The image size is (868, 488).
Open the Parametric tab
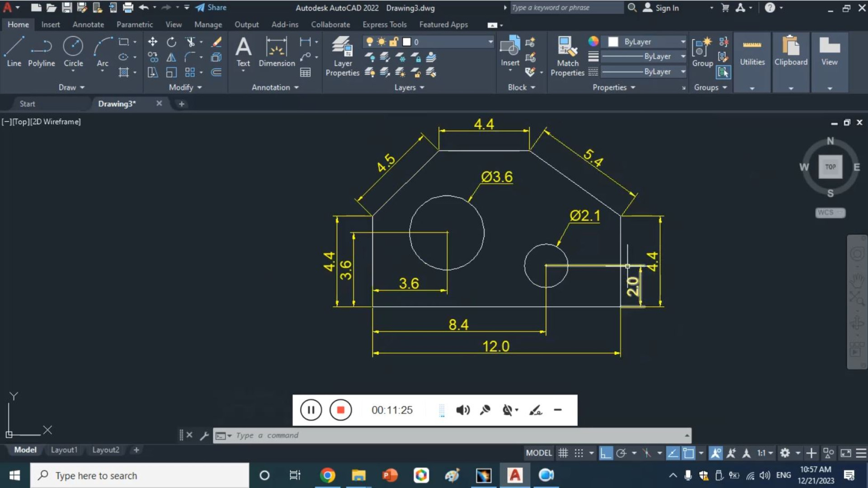[135, 24]
